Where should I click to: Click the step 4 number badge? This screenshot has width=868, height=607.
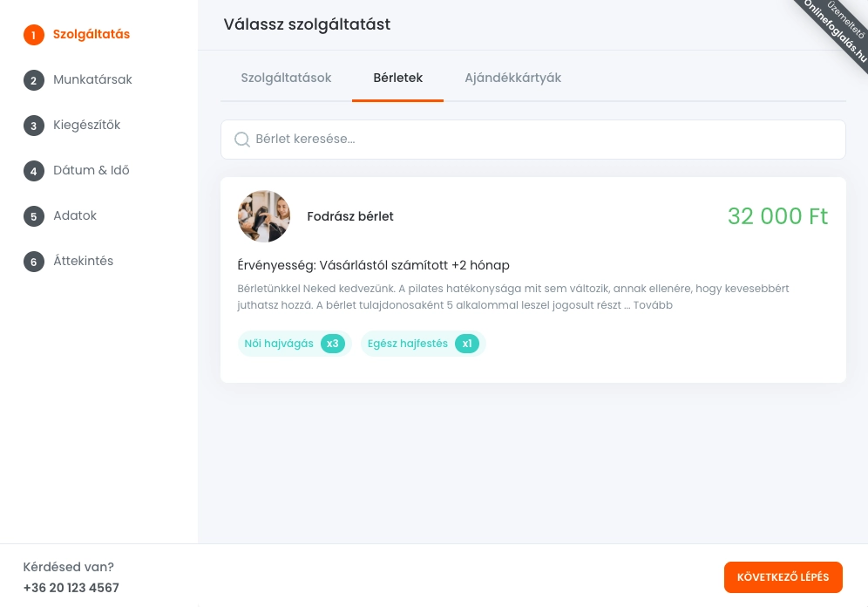pyautogui.click(x=33, y=171)
